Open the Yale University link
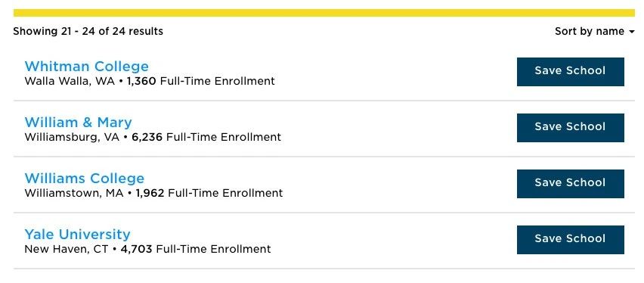Image resolution: width=644 pixels, height=283 pixels. tap(78, 234)
